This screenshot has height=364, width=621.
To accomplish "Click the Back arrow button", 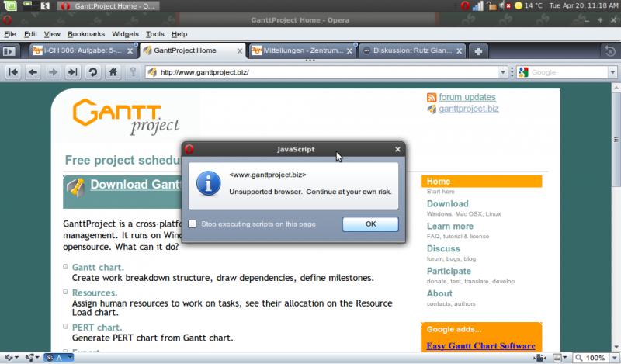I will click(x=33, y=72).
